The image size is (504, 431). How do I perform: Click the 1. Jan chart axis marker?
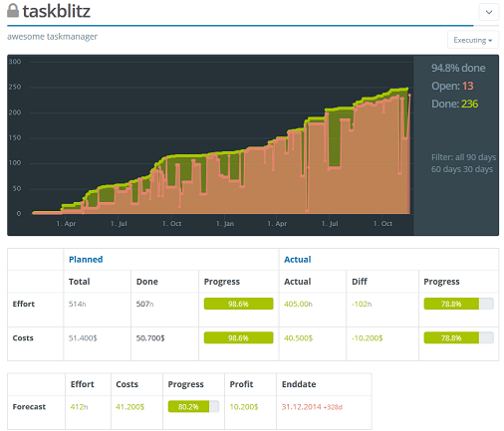pyautogui.click(x=225, y=224)
